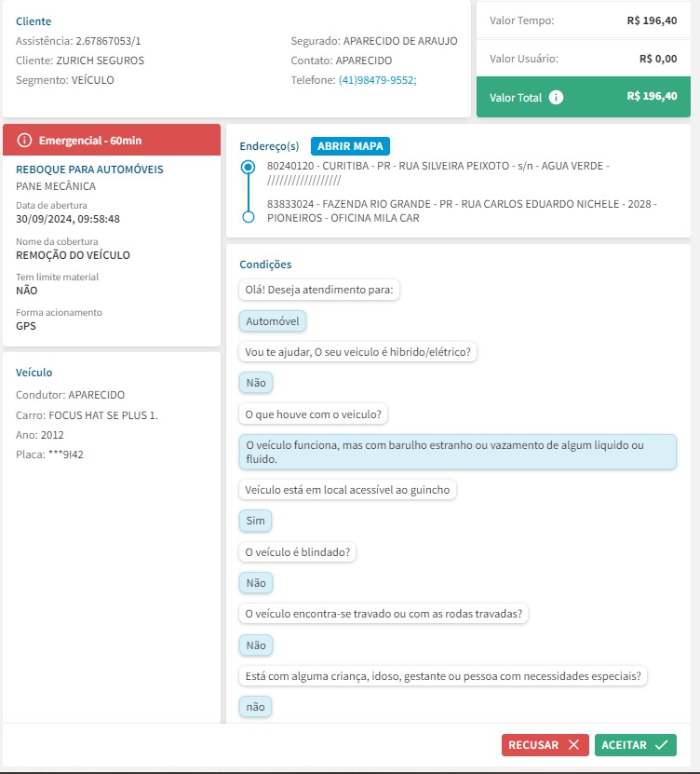
Task: Call the phone number (41)98479-9552
Action: tap(377, 80)
